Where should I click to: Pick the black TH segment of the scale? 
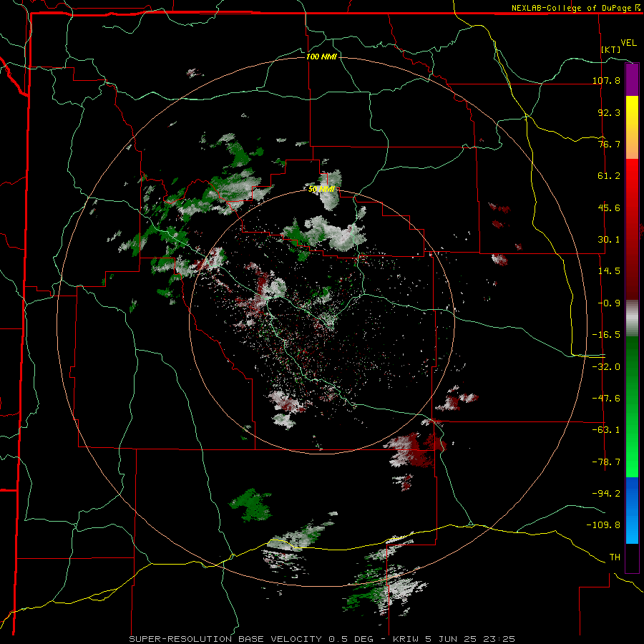(x=632, y=557)
